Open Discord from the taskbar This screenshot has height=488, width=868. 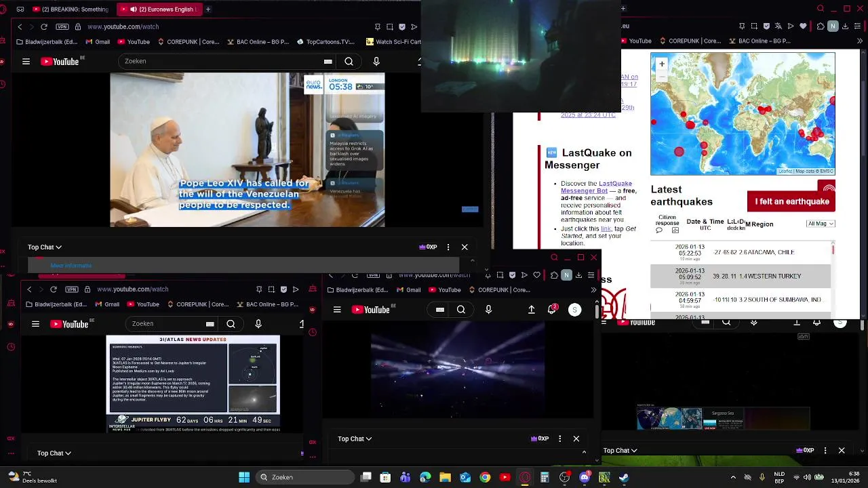point(585,477)
